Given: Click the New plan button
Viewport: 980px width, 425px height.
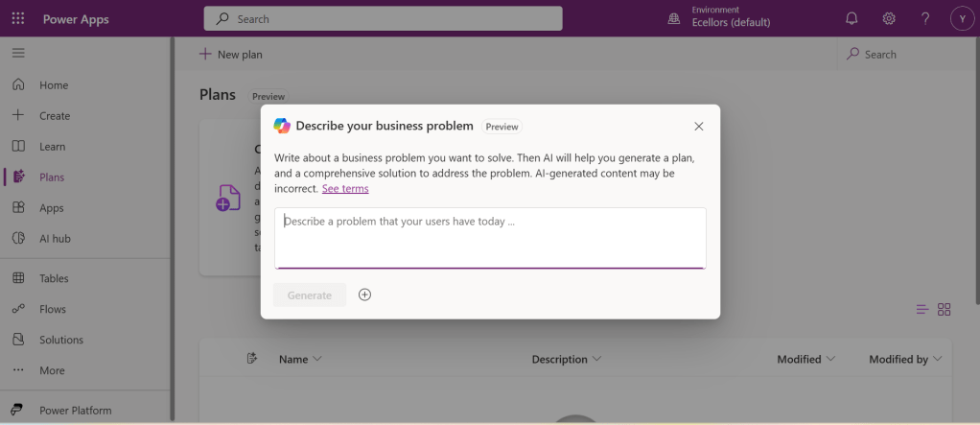Looking at the screenshot, I should [231, 55].
